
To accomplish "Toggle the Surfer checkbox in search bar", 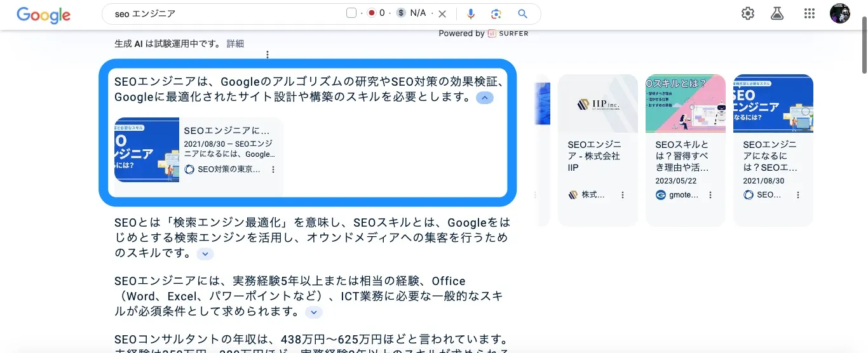I will pyautogui.click(x=351, y=13).
